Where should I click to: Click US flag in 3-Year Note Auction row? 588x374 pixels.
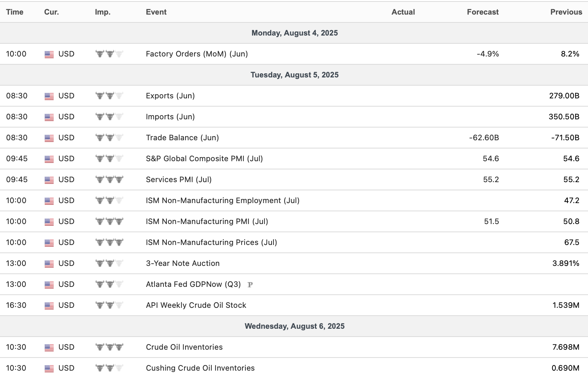click(x=49, y=264)
